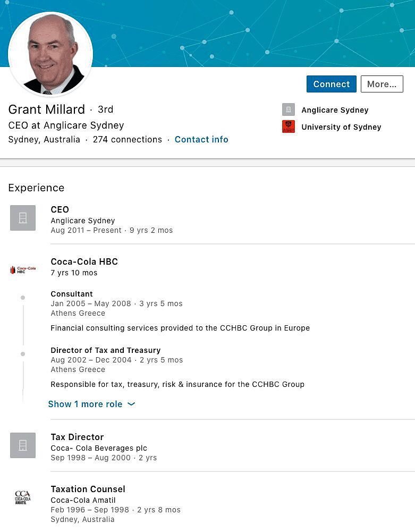Open University of Sydney link
The width and height of the screenshot is (415, 532).
(x=341, y=127)
